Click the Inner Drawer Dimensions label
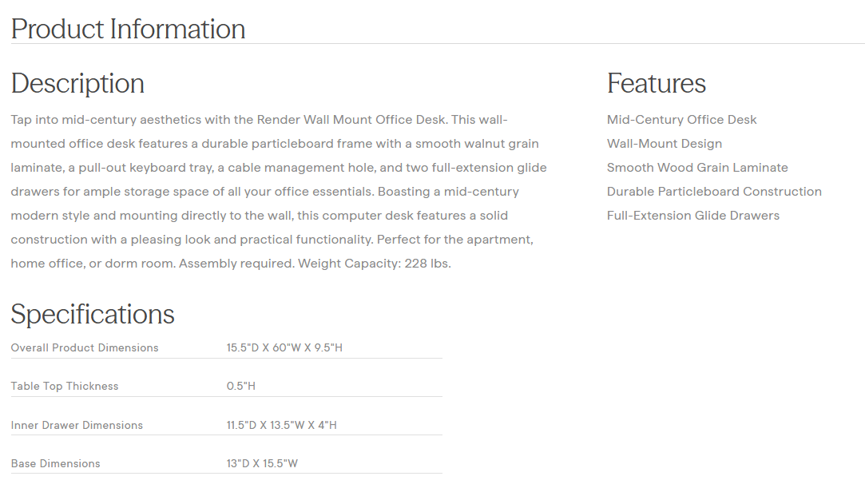The image size is (865, 504). click(77, 425)
